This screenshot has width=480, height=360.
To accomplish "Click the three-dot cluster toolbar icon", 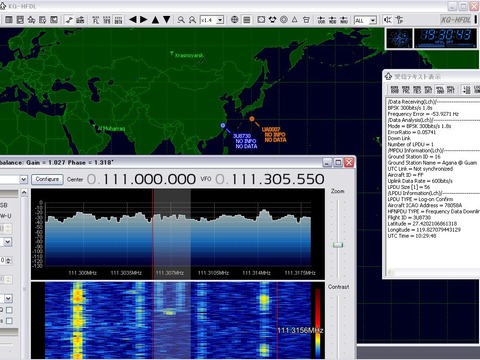I will tap(273, 20).
